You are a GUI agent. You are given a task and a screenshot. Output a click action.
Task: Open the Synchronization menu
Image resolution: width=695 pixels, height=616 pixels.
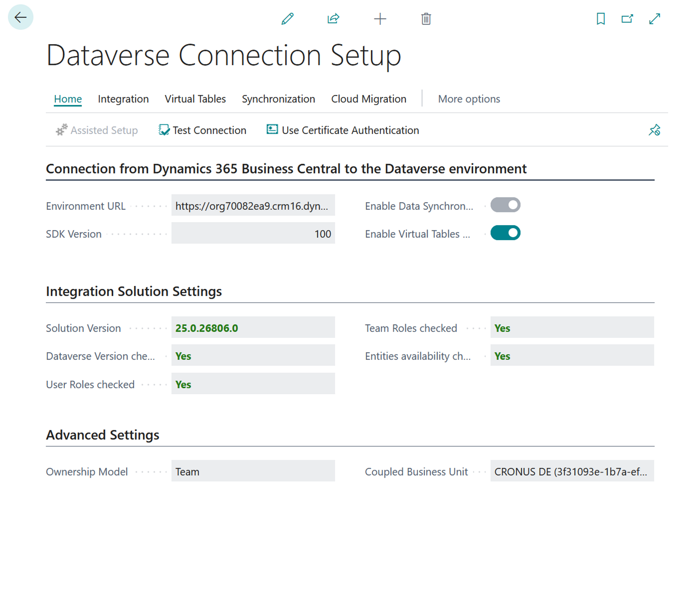(279, 99)
